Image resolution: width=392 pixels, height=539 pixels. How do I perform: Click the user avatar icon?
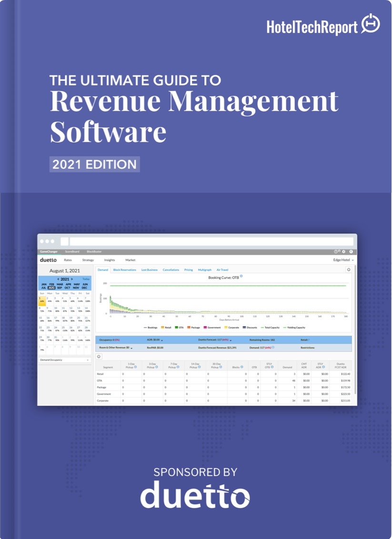(351, 251)
